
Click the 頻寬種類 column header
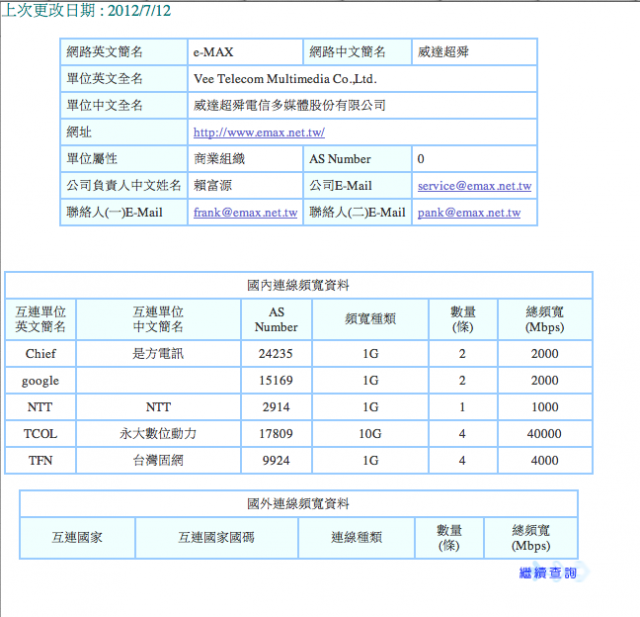[370, 319]
